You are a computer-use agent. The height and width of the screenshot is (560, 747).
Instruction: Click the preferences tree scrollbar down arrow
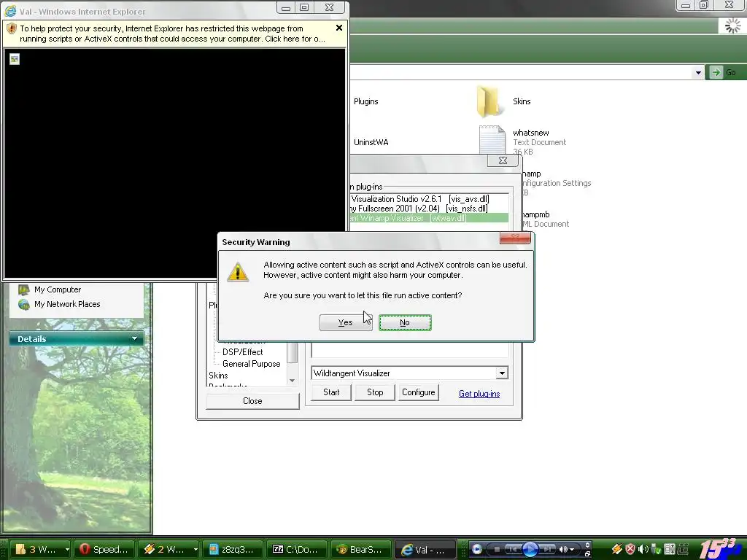pyautogui.click(x=292, y=381)
